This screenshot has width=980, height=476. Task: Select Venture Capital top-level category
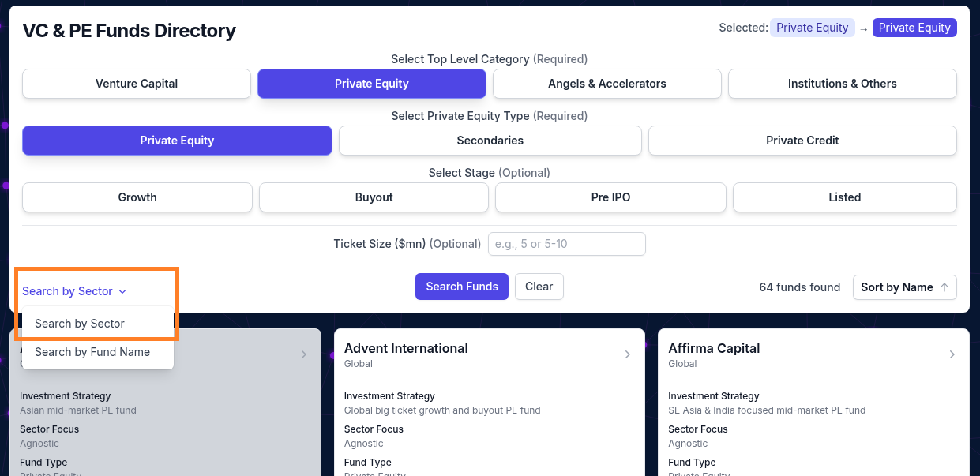(x=137, y=84)
